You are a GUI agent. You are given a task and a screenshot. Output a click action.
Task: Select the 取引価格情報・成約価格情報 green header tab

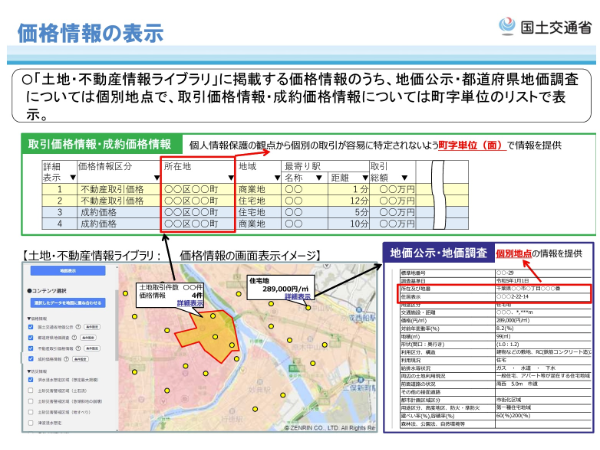pos(100,145)
